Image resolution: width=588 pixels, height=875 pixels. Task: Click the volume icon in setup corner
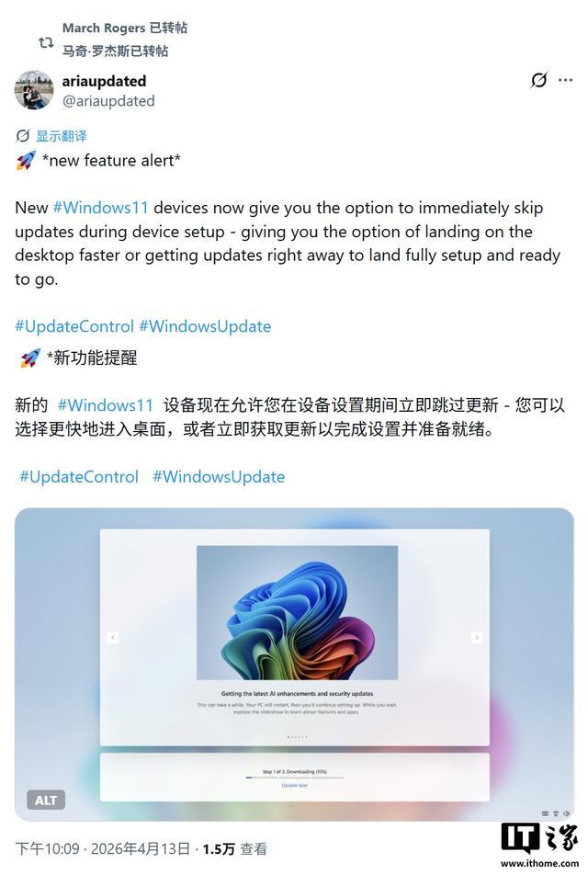[x=566, y=813]
